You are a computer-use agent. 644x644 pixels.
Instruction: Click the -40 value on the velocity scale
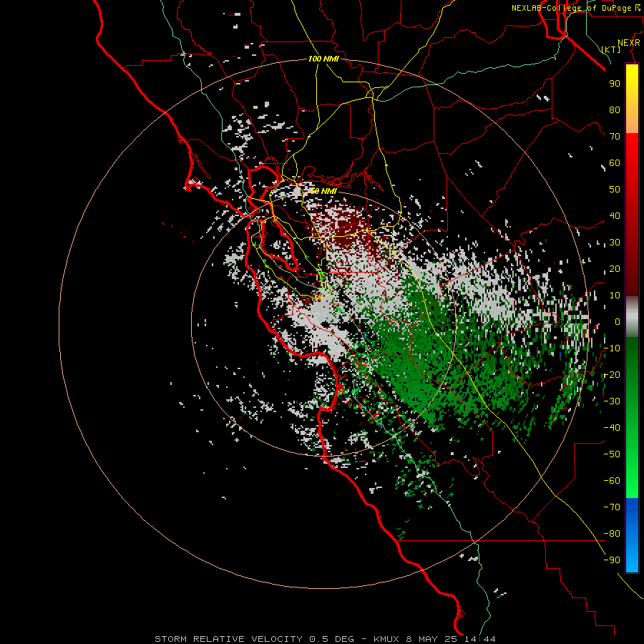[x=612, y=428]
